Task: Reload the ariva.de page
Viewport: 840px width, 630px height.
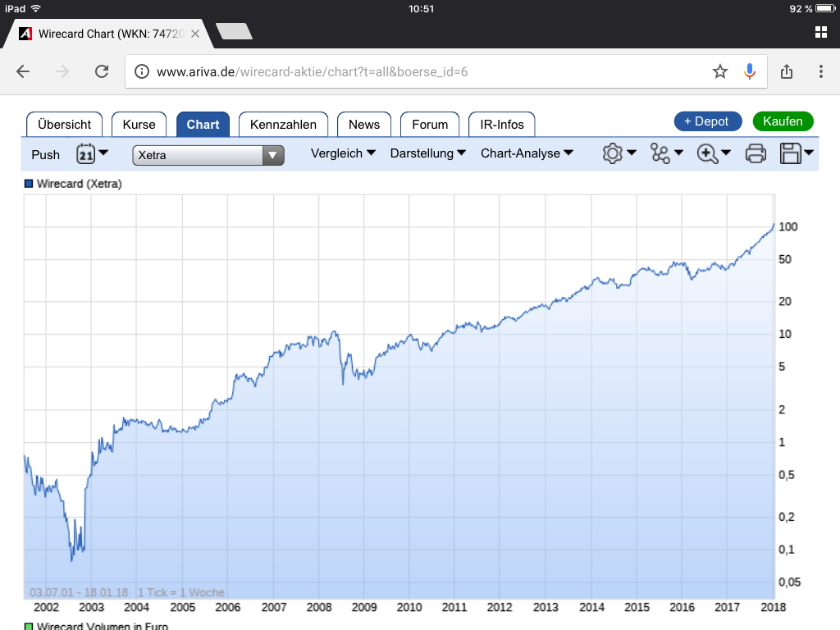Action: click(102, 71)
